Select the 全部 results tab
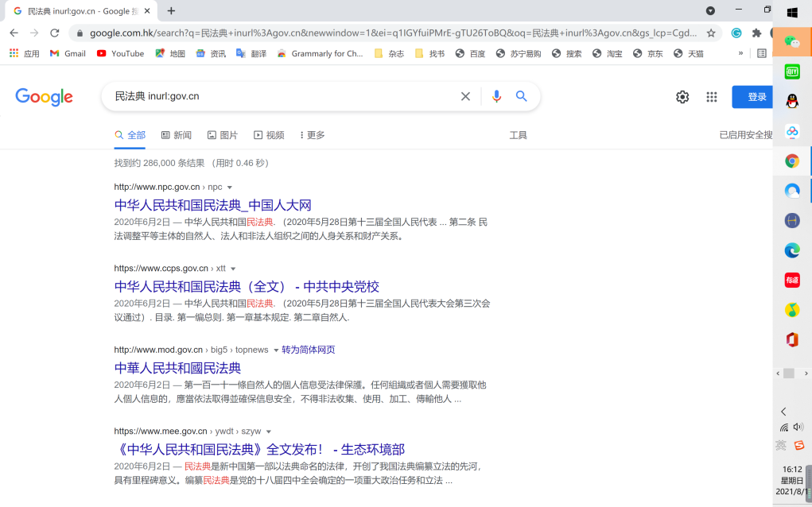Image resolution: width=812 pixels, height=507 pixels. click(130, 135)
